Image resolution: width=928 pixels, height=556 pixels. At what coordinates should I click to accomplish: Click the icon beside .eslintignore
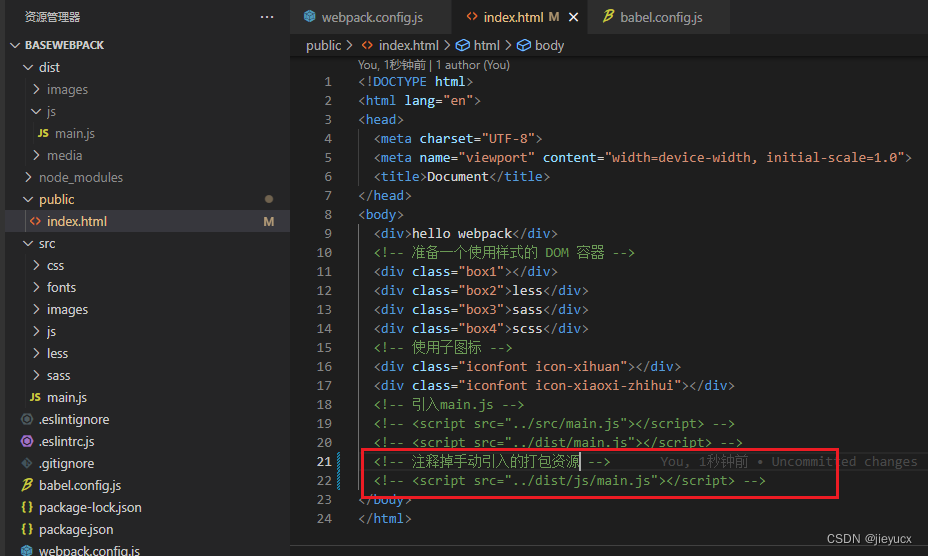click(27, 419)
